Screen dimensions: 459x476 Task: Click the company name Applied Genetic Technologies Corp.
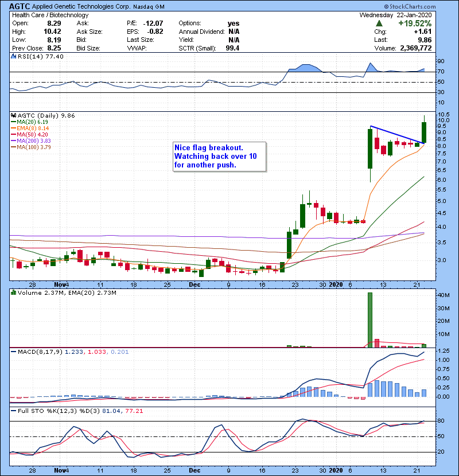[81, 6]
